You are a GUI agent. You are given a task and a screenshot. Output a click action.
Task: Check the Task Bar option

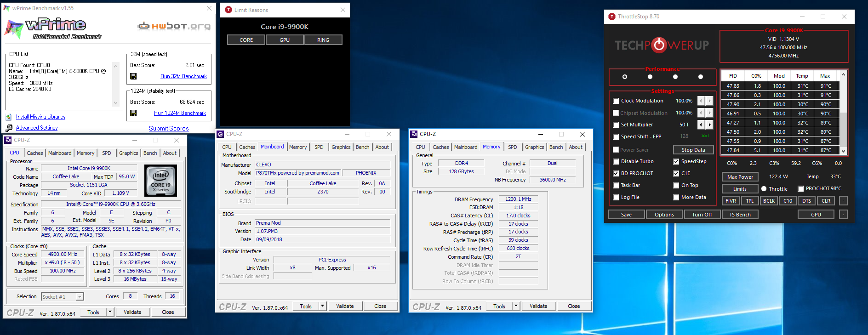click(616, 186)
